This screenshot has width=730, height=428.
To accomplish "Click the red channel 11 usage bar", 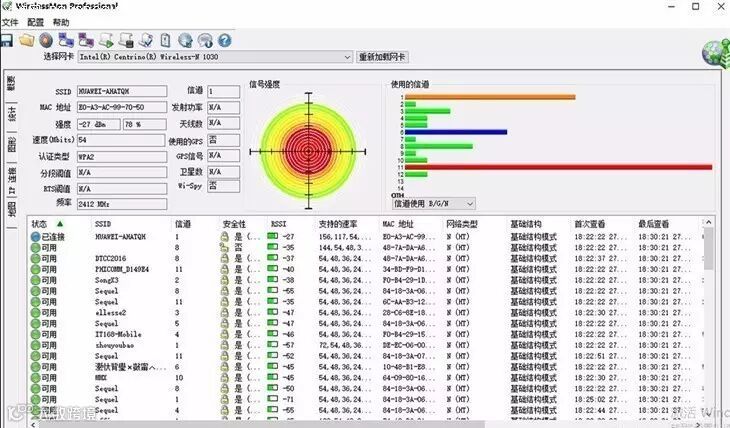I will click(x=559, y=167).
